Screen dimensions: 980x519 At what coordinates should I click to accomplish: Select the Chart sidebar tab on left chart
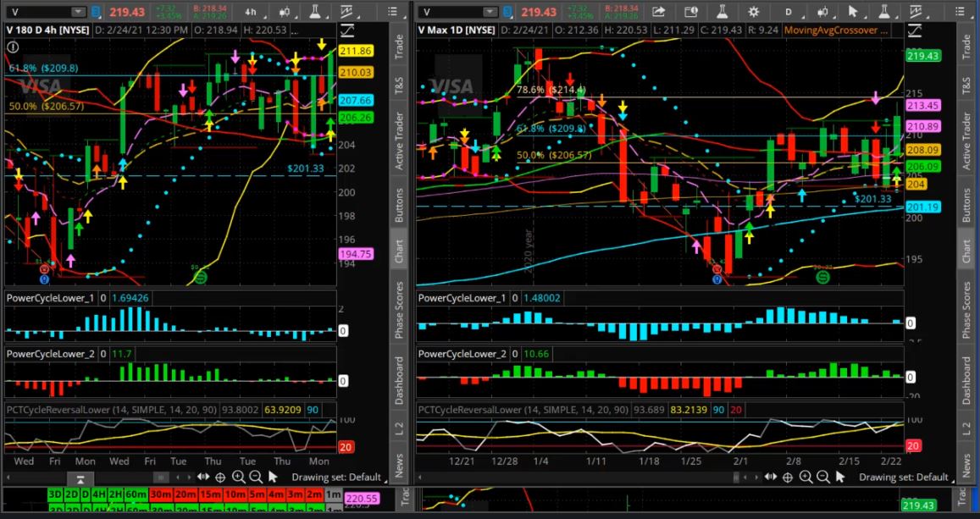point(400,251)
